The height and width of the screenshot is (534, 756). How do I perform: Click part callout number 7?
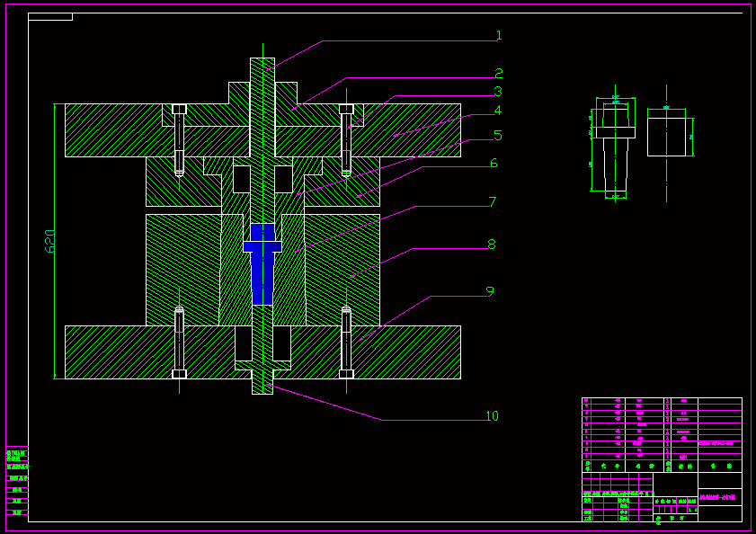coord(493,201)
